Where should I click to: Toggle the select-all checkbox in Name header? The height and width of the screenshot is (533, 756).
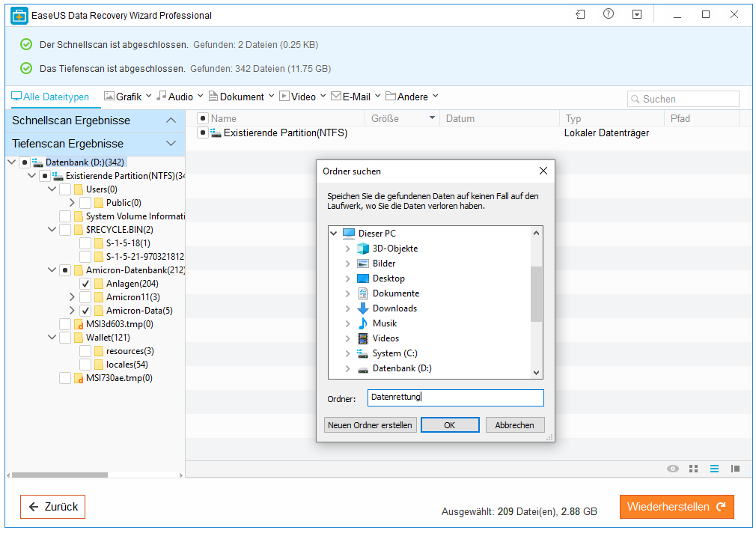click(203, 118)
